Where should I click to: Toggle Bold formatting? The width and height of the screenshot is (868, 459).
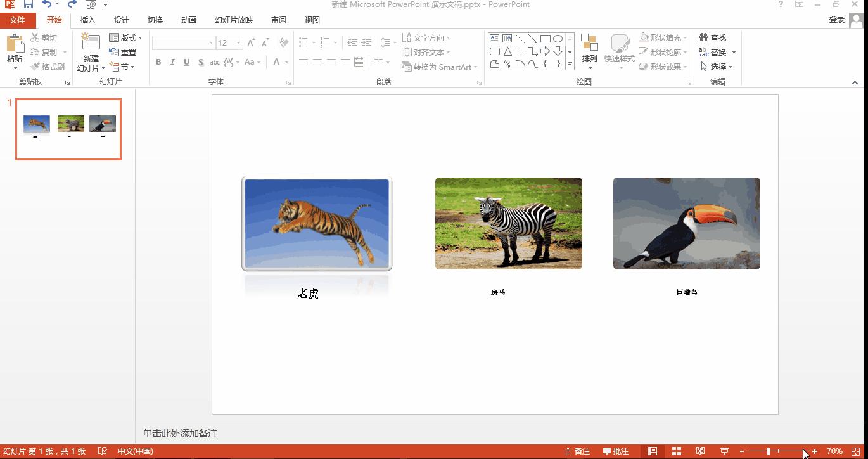[x=158, y=62]
